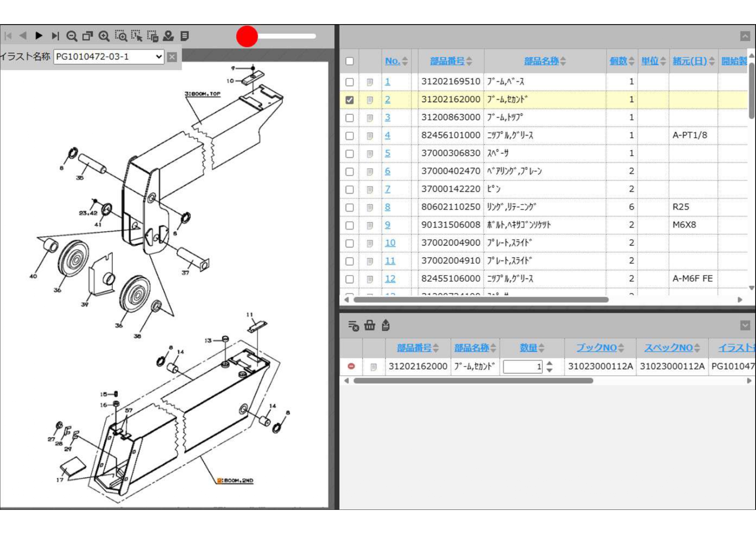Click the shopping basket icon
This screenshot has height=534, width=756.
coord(370,326)
